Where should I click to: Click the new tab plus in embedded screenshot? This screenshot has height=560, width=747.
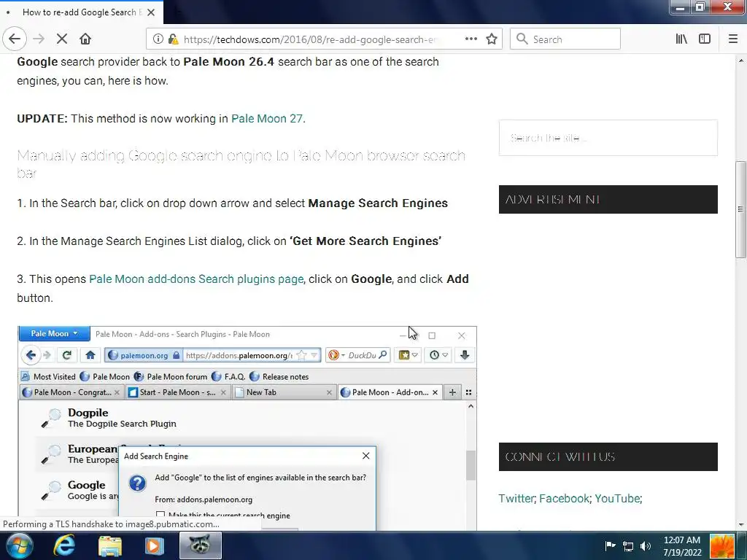[x=452, y=392]
